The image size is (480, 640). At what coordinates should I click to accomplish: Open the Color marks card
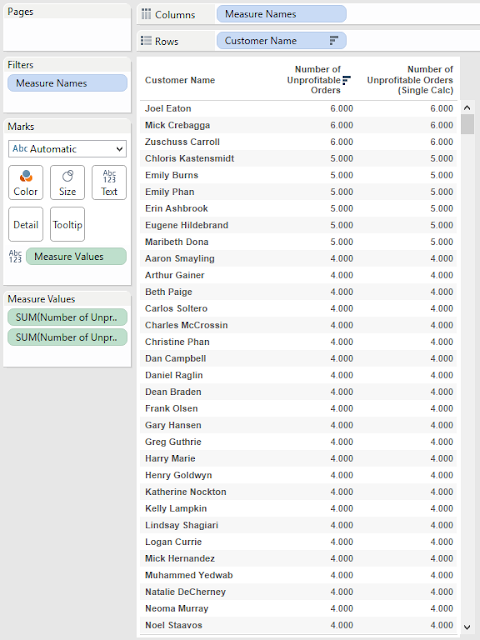click(x=26, y=182)
